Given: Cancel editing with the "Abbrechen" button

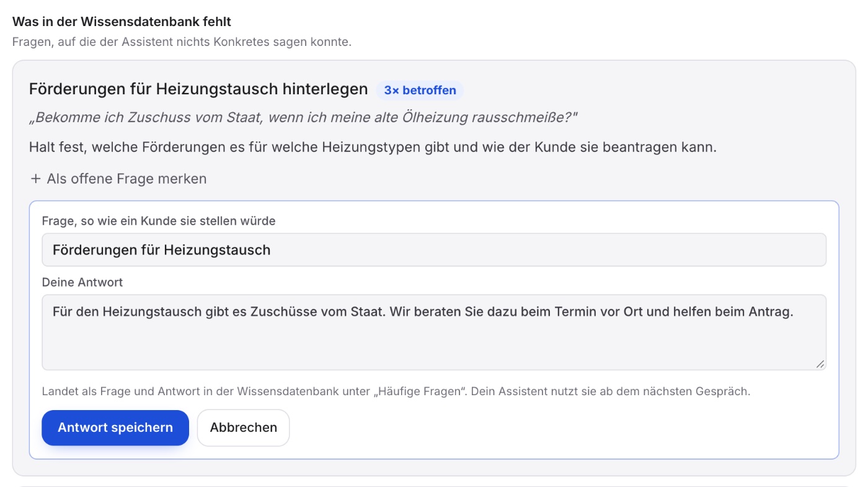Looking at the screenshot, I should pyautogui.click(x=244, y=427).
